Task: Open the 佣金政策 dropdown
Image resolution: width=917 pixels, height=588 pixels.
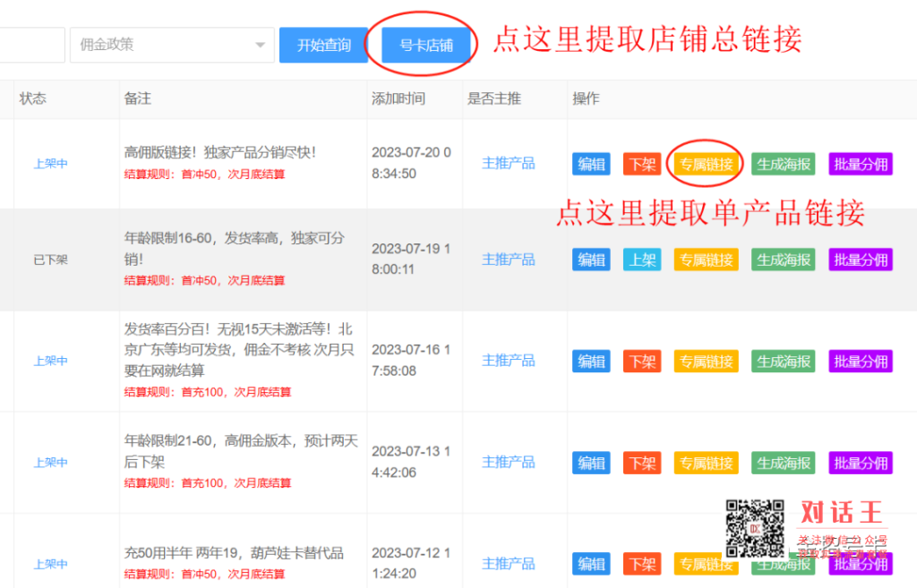Action: pyautogui.click(x=172, y=45)
